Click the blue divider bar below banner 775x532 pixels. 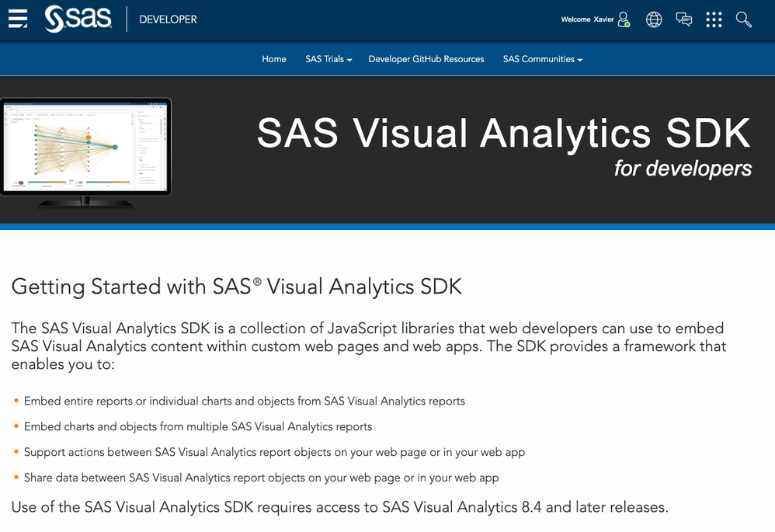click(387, 225)
